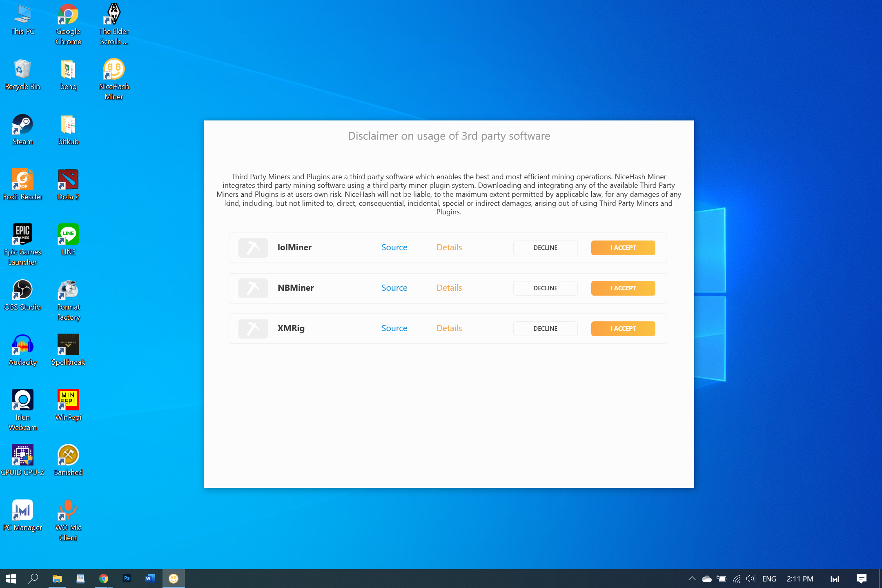Screen dimensions: 882x588
Task: Open taskbar search
Action: coord(33,579)
